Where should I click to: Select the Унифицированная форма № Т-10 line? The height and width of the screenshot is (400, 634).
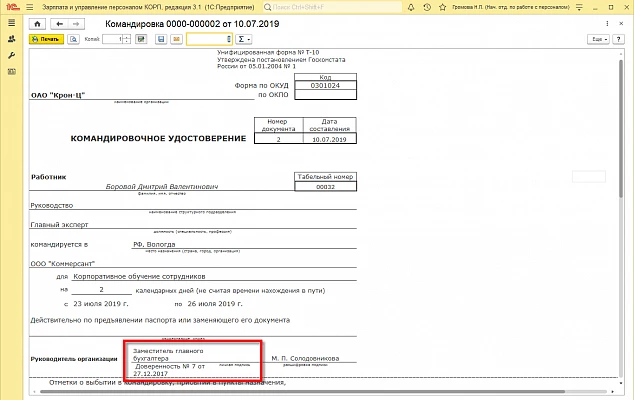tap(268, 53)
